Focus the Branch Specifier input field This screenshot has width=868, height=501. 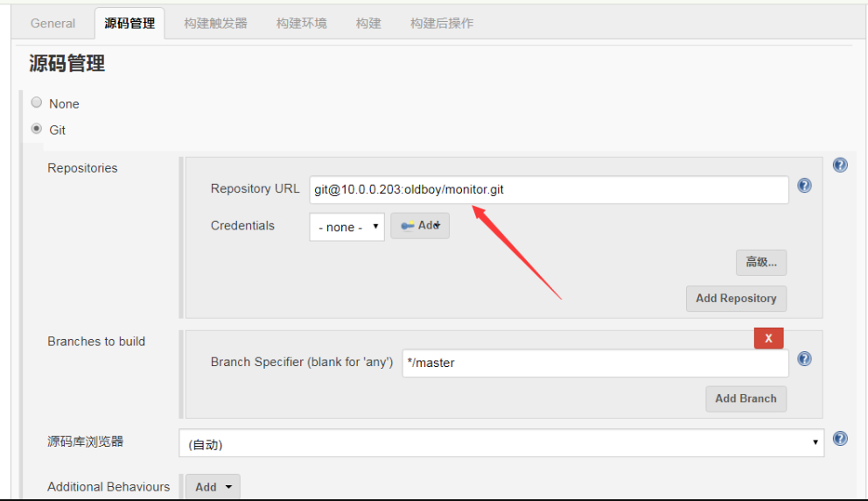coord(595,363)
